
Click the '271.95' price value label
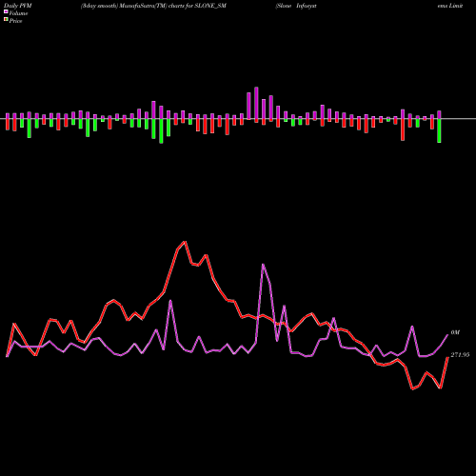pos(460,355)
